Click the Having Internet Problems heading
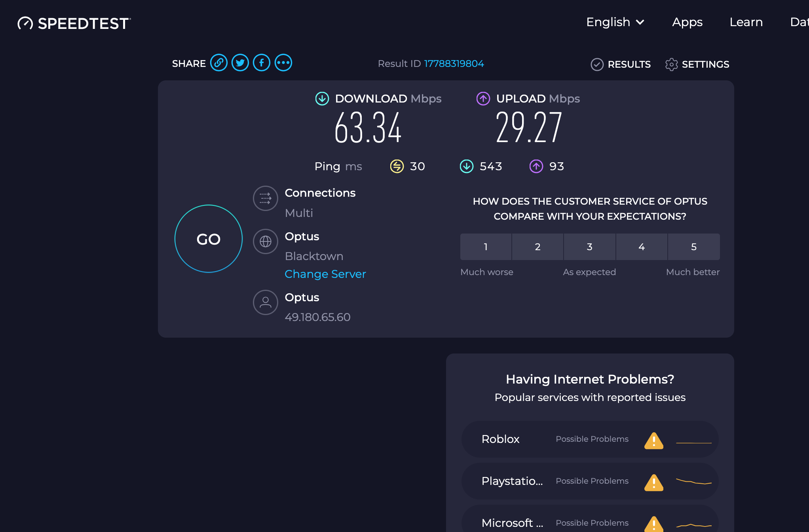 (590, 379)
